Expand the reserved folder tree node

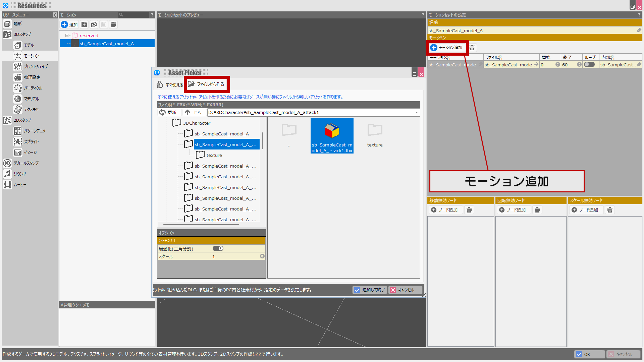tap(67, 36)
